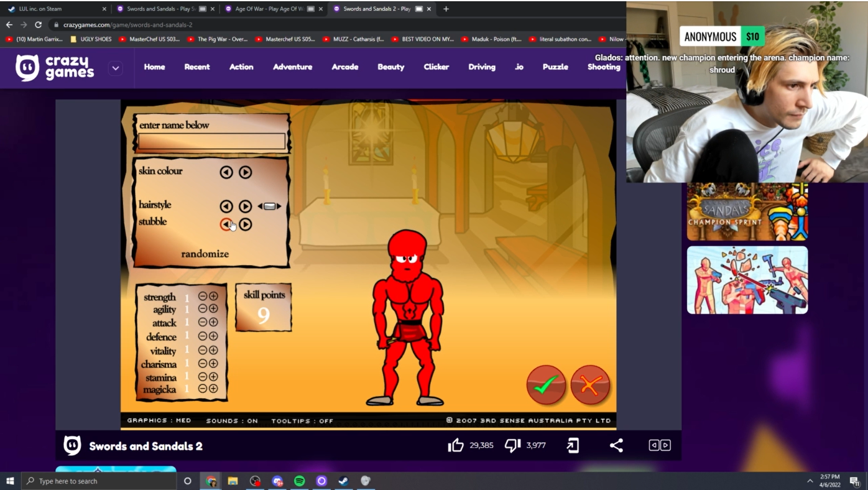Choose next stubble option
This screenshot has width=868, height=490.
pos(246,224)
